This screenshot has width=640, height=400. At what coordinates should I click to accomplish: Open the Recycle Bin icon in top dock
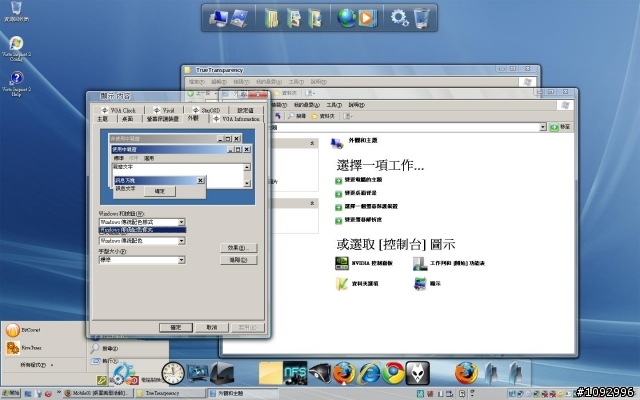pyautogui.click(x=421, y=18)
